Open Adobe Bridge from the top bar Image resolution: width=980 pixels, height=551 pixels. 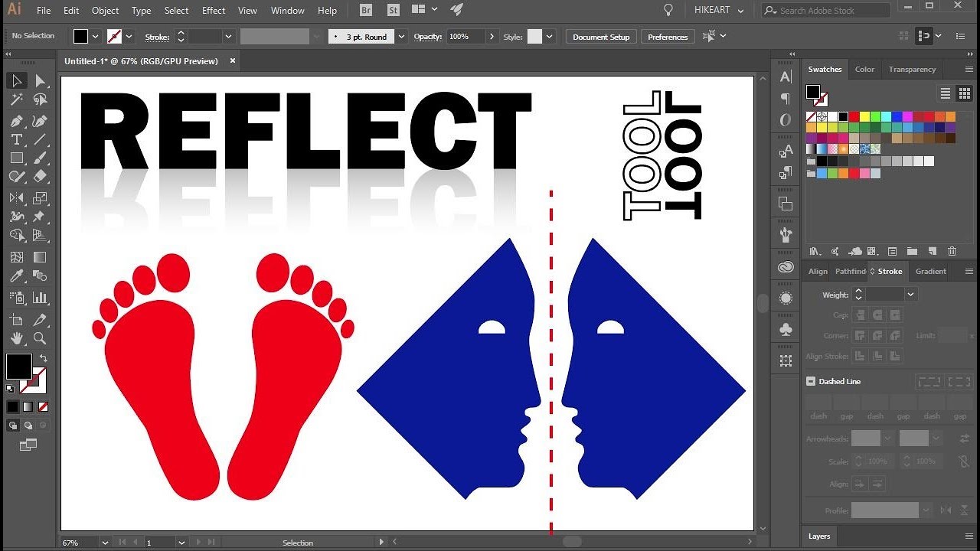pos(366,10)
